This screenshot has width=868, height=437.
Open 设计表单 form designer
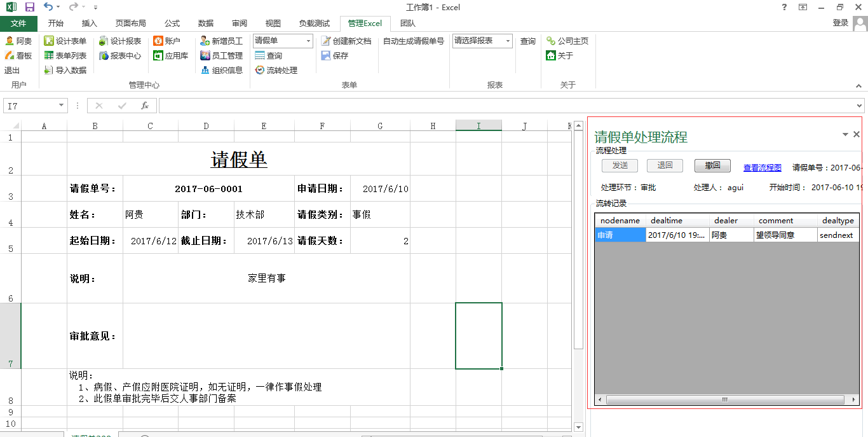[65, 41]
